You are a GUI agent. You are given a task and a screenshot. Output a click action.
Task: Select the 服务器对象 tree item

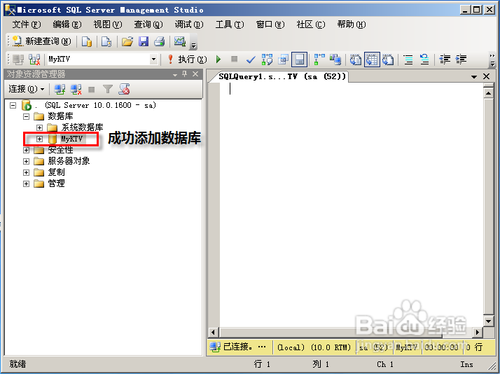pyautogui.click(x=69, y=161)
